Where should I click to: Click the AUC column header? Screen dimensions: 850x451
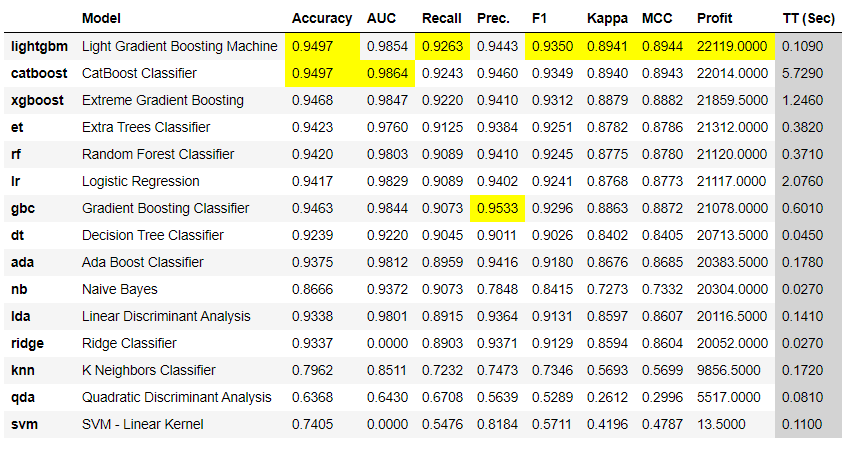[x=382, y=19]
